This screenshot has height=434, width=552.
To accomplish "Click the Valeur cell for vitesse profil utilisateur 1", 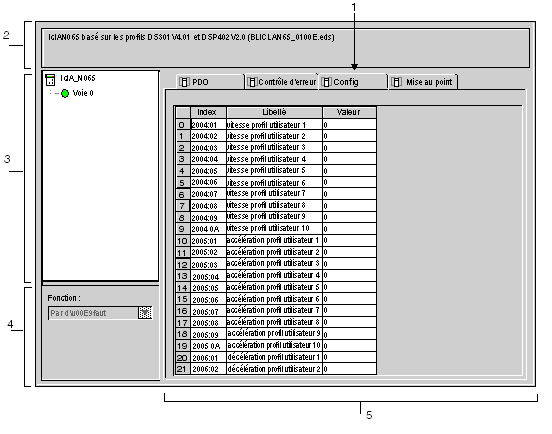I will pos(349,125).
